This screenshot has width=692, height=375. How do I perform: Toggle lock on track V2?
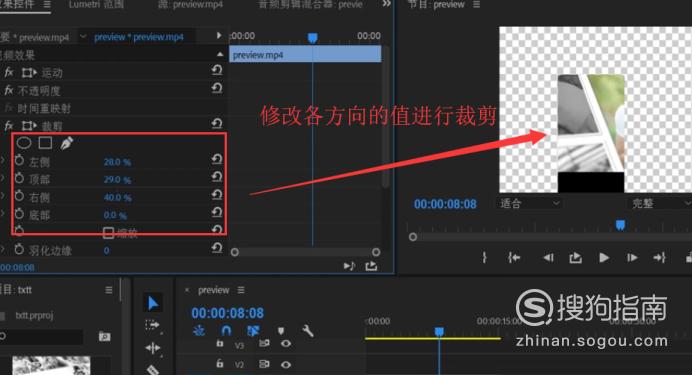tap(220, 364)
